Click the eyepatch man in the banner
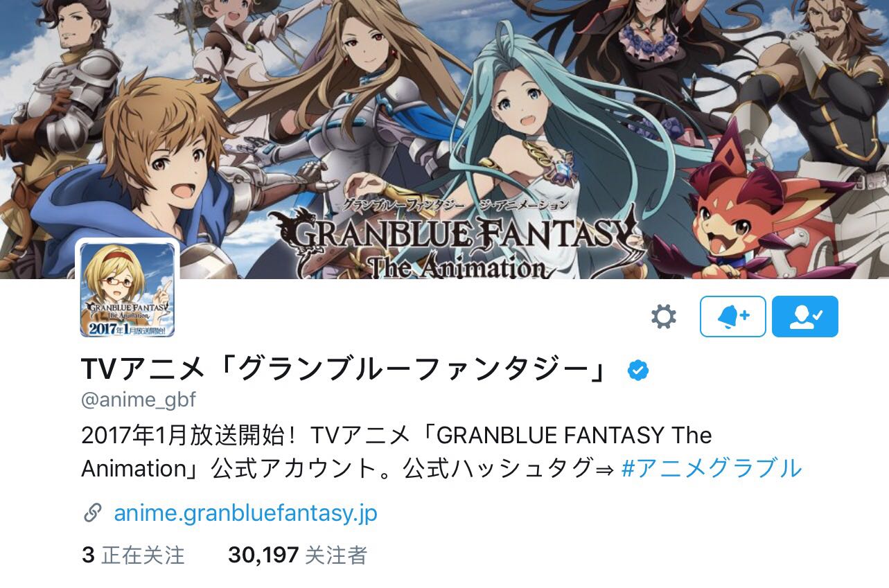This screenshot has height=588, width=889. (x=825, y=90)
